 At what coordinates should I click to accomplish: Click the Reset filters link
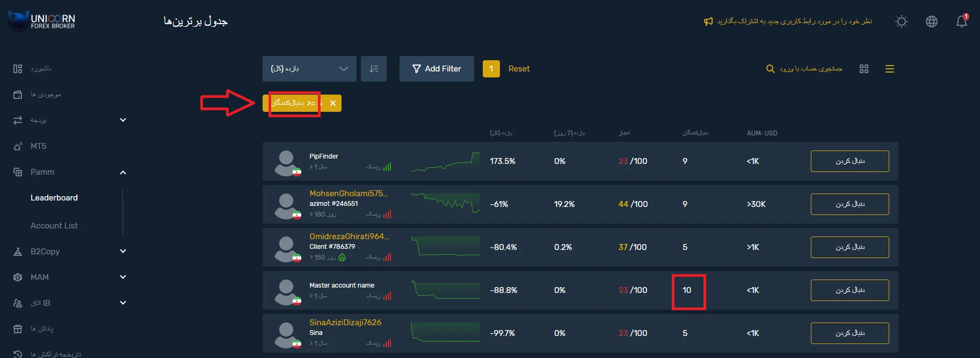[519, 69]
